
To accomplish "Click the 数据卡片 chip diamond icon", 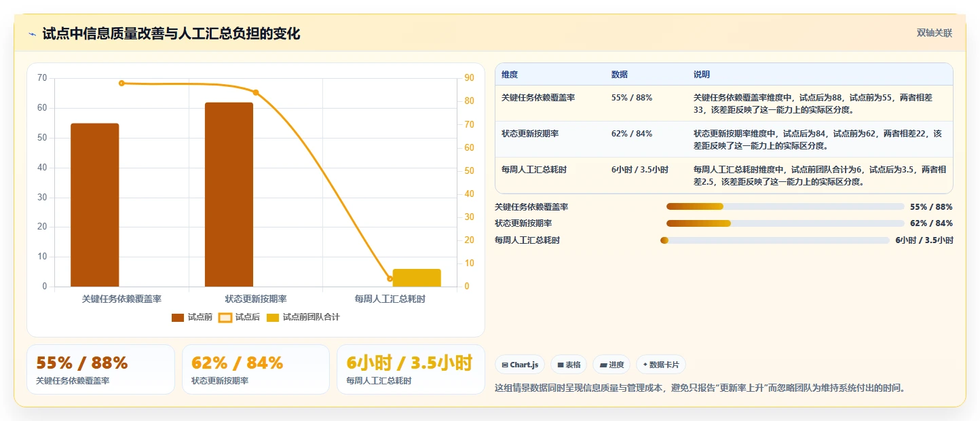I will click(645, 365).
